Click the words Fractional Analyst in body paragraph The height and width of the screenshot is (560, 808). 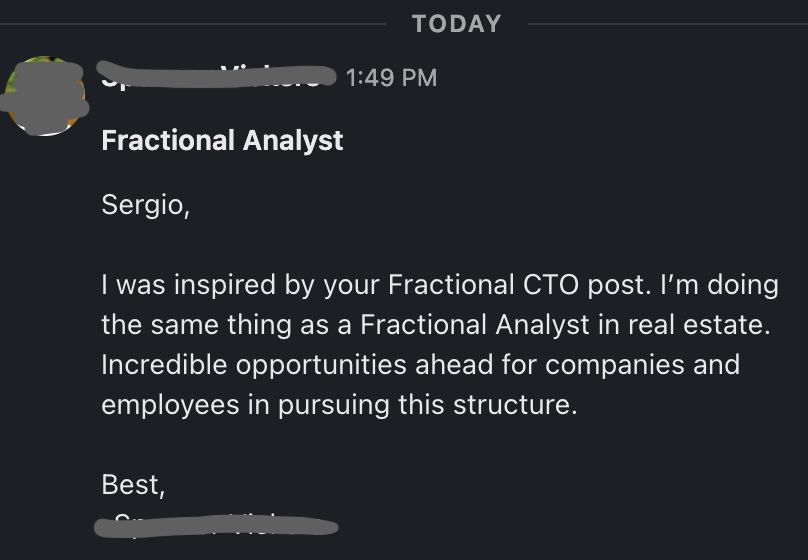click(x=475, y=325)
